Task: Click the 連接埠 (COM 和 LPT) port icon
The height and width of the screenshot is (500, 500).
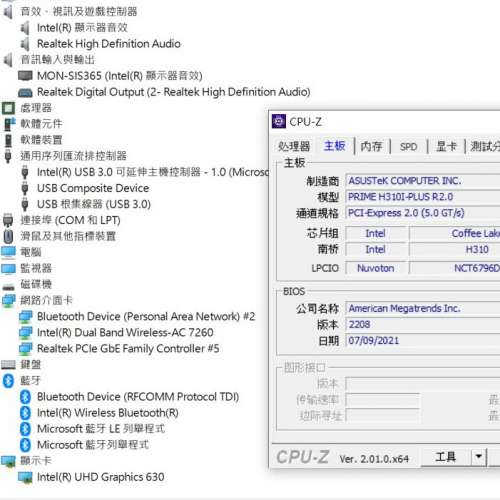Action: click(x=8, y=220)
